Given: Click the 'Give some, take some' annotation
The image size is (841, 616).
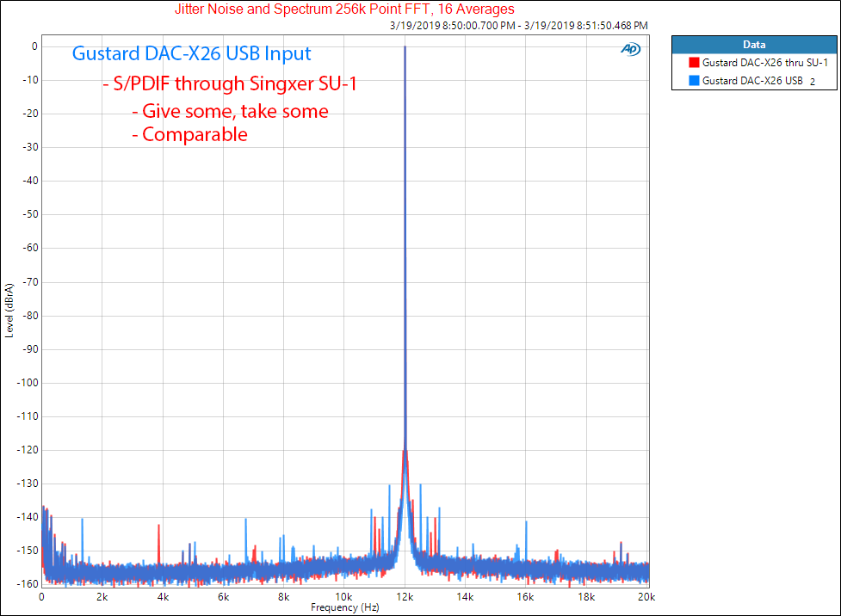Looking at the screenshot, I should pos(231,111).
